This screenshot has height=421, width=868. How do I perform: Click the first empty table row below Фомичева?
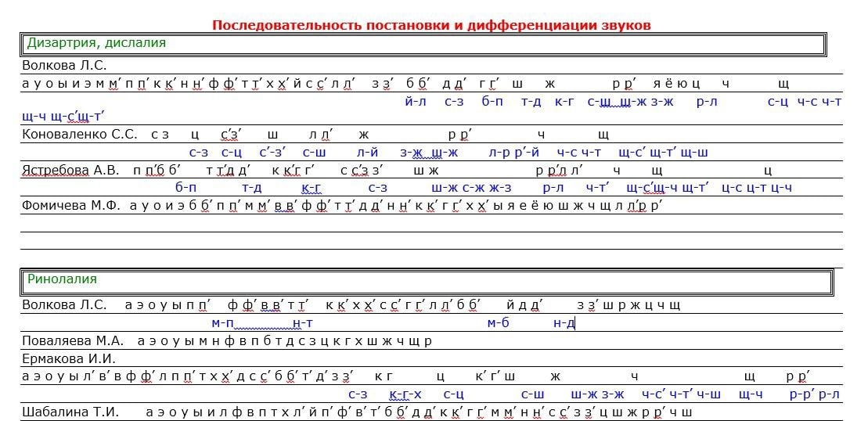point(431,223)
